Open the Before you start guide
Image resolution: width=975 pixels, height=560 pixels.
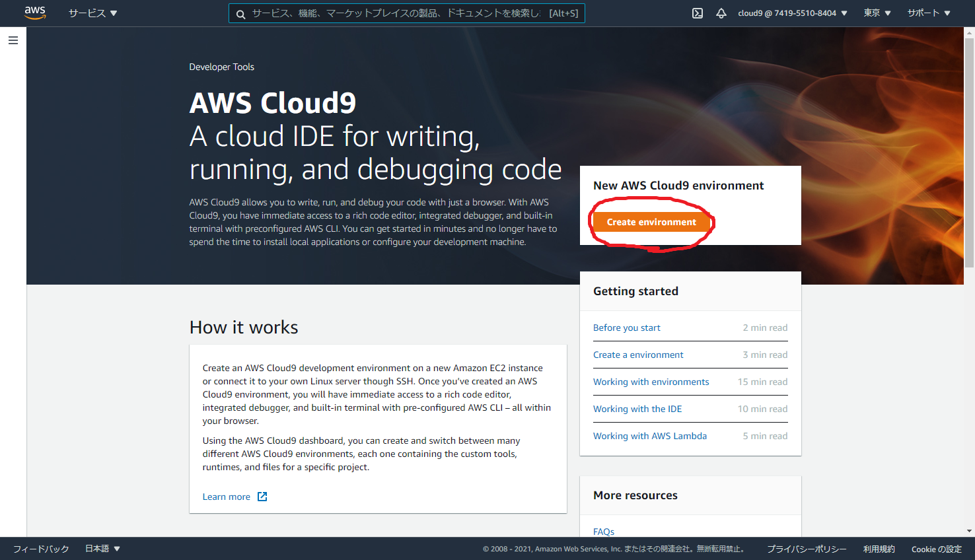(x=627, y=328)
